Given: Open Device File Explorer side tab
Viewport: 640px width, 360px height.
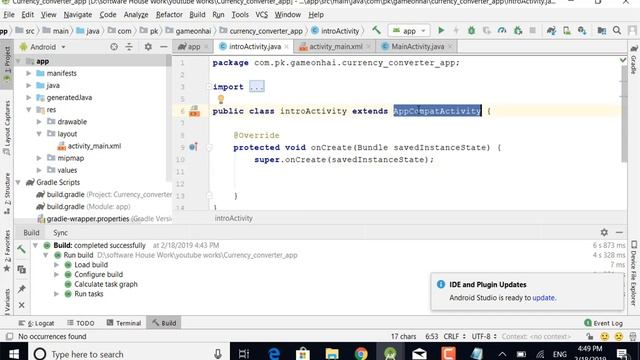Looking at the screenshot, I should pyautogui.click(x=633, y=273).
